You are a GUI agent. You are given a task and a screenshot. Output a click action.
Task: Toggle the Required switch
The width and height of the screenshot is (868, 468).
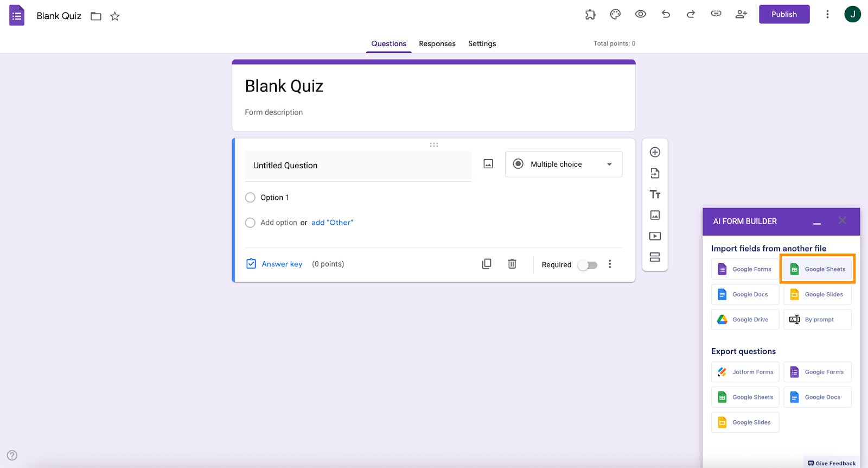[588, 265]
